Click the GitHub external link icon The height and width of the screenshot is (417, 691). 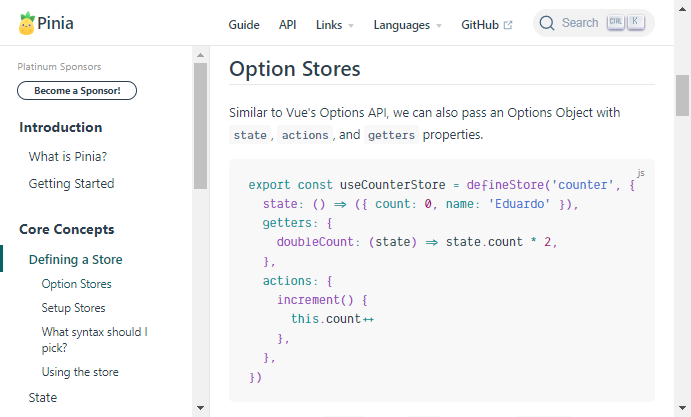click(508, 25)
